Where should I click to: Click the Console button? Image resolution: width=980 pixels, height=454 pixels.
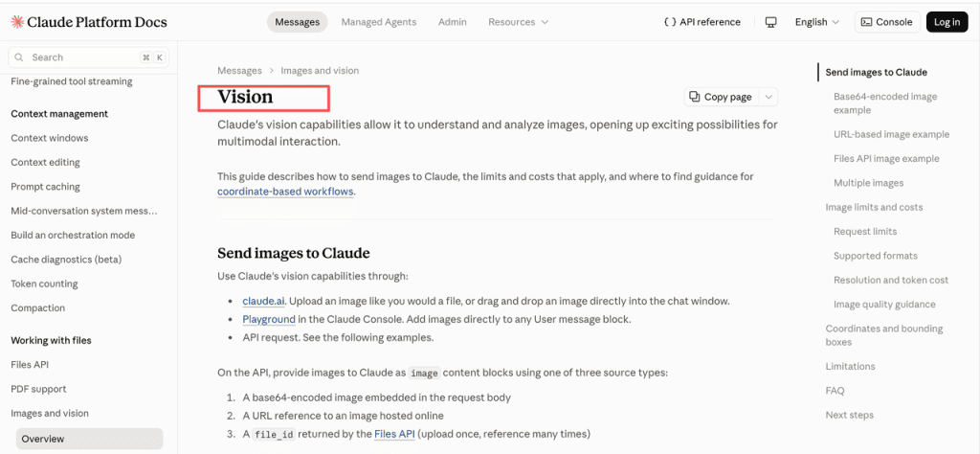point(887,22)
